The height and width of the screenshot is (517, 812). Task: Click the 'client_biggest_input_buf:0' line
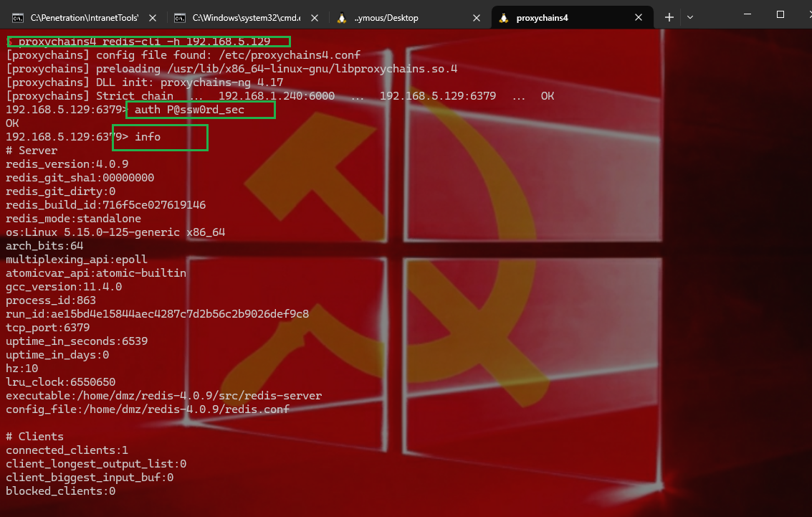coord(90,478)
